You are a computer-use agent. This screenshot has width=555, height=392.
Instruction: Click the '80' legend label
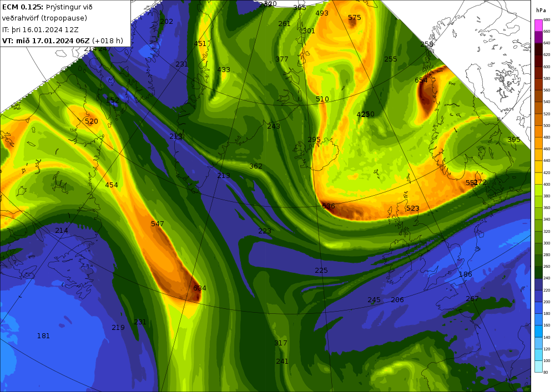click(x=546, y=372)
